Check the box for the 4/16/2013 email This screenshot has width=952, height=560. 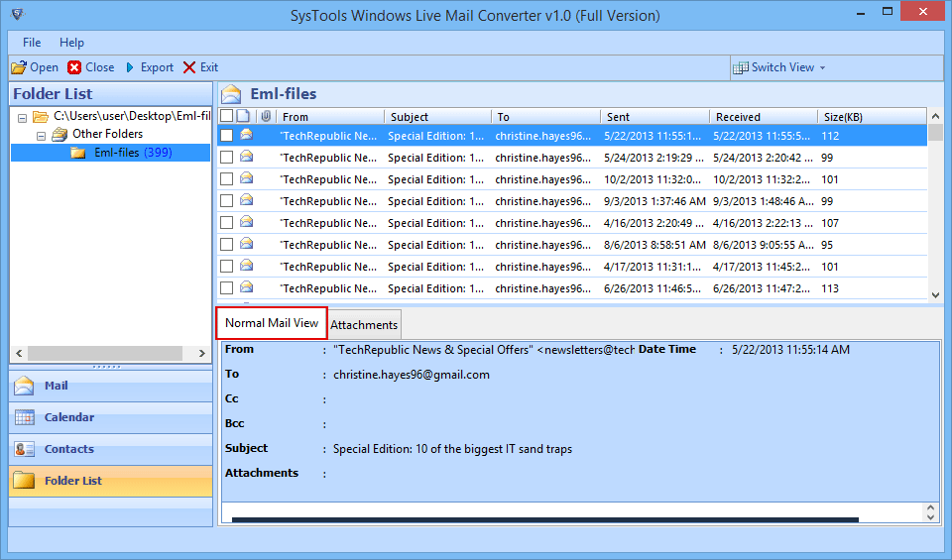click(226, 223)
